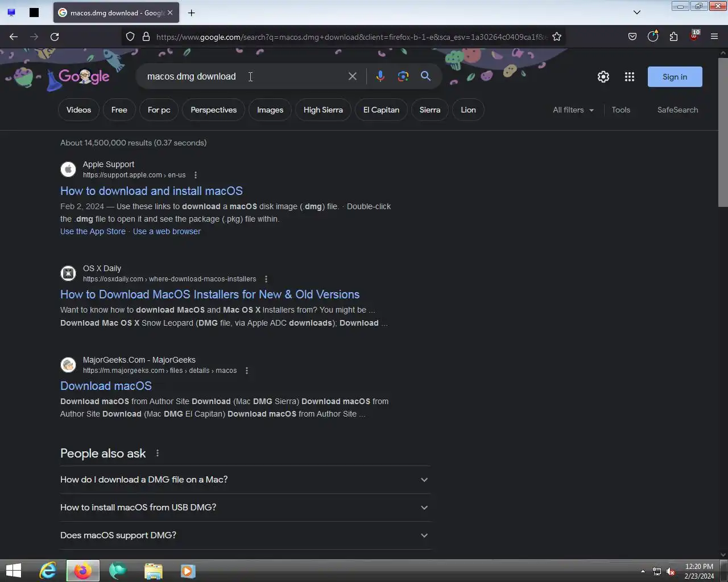Click the OS X Daily favicon
This screenshot has width=728, height=582.
coord(68,273)
